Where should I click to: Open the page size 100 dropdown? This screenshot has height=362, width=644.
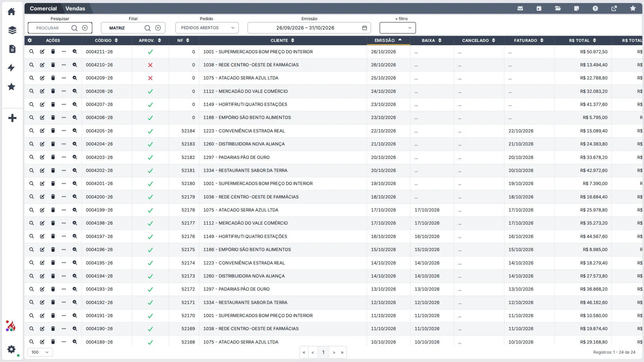(40, 352)
